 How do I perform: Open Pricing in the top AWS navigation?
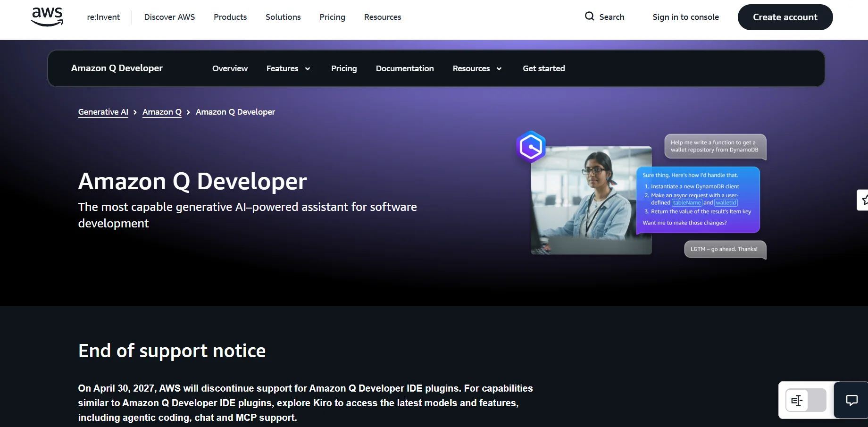333,17
